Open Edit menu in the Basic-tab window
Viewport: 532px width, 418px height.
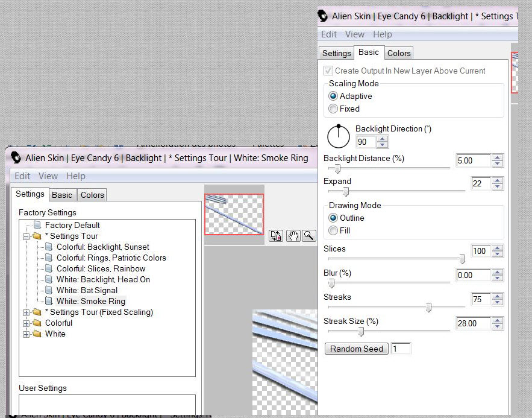click(x=329, y=34)
